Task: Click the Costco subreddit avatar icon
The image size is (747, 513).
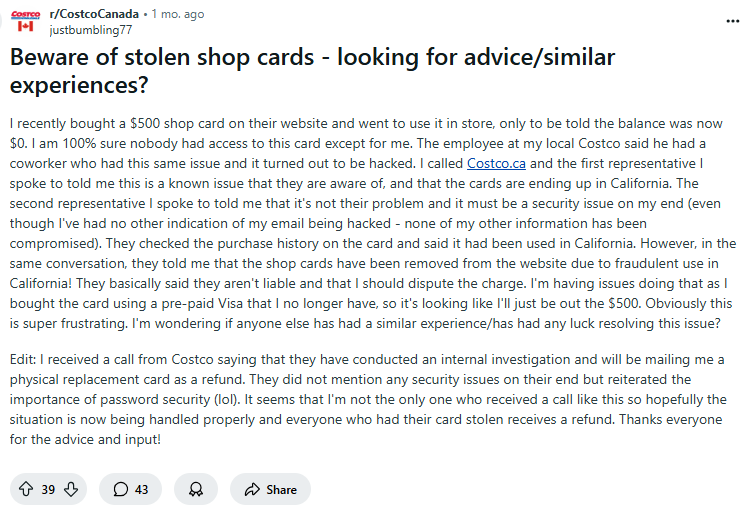Action: click(25, 16)
